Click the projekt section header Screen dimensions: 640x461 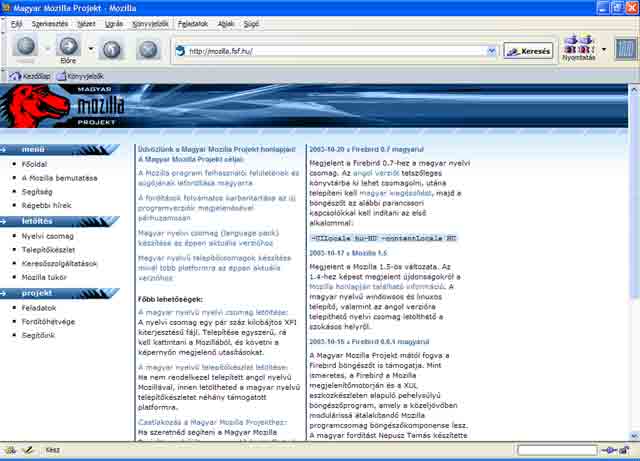tap(59, 293)
